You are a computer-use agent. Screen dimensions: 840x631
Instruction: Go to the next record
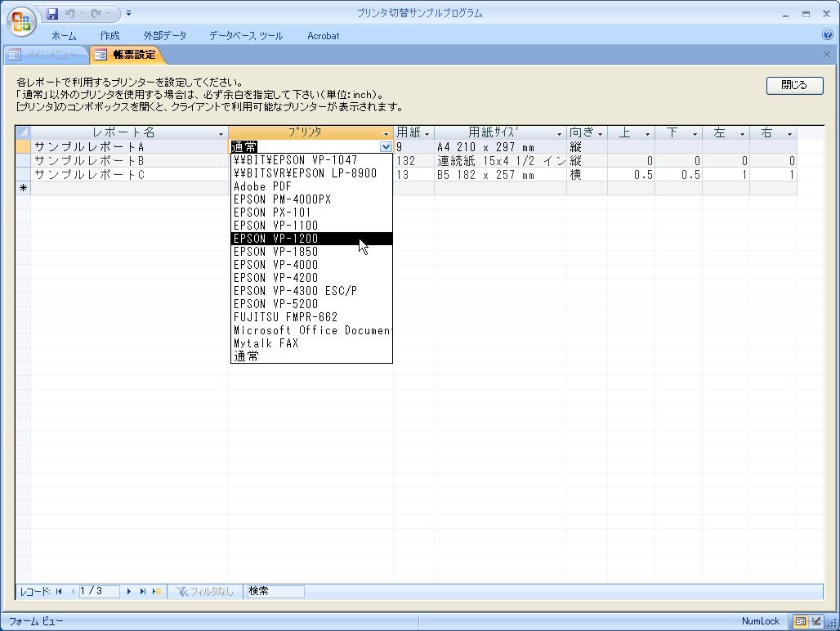click(129, 591)
